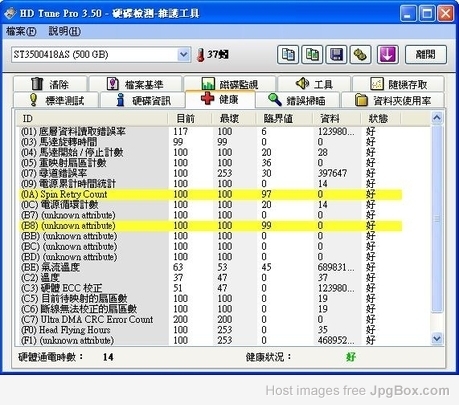Click the scrollbar down arrow
The height and width of the screenshot is (405, 459).
tap(437, 339)
